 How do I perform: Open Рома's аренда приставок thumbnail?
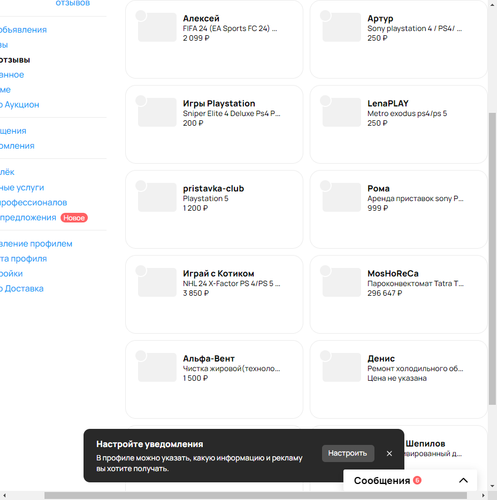pyautogui.click(x=342, y=197)
